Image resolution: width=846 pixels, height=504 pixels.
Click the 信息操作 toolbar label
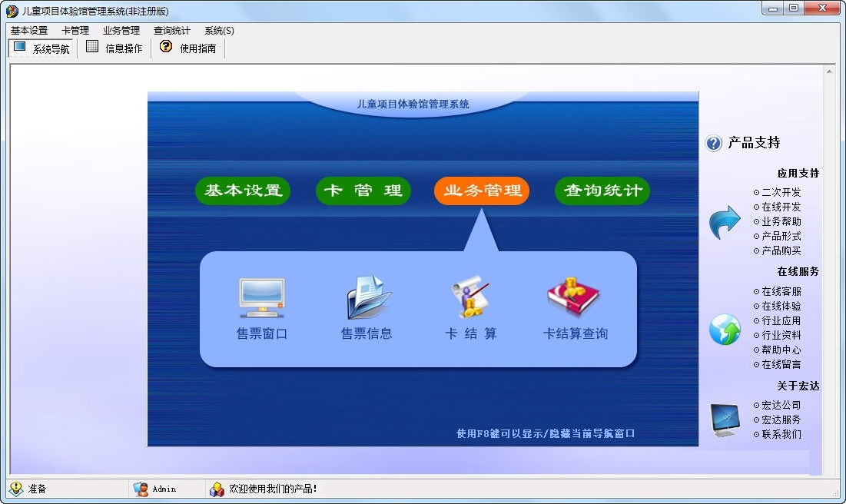[x=124, y=48]
